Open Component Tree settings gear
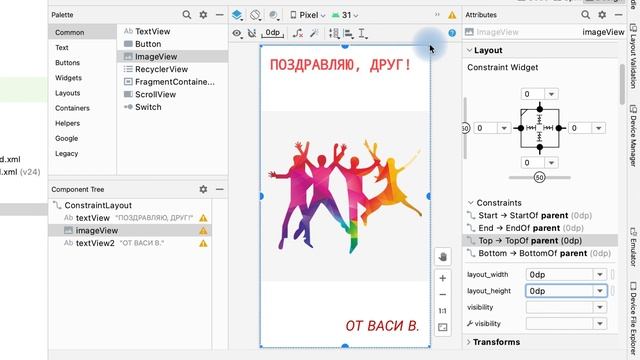The height and width of the screenshot is (360, 640). point(203,189)
